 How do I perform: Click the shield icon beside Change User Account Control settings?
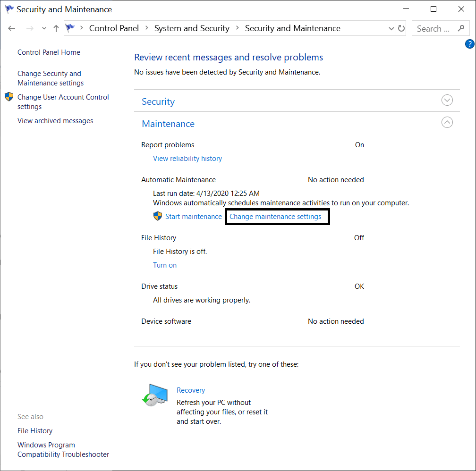pyautogui.click(x=8, y=97)
